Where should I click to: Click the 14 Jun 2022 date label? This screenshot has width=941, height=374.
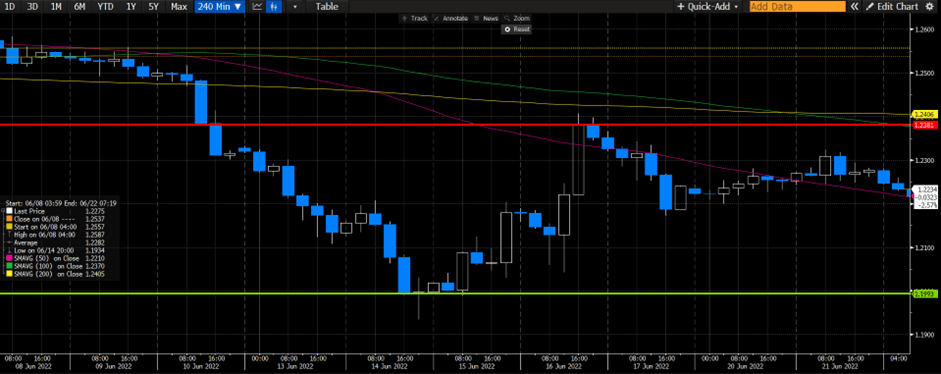click(389, 365)
